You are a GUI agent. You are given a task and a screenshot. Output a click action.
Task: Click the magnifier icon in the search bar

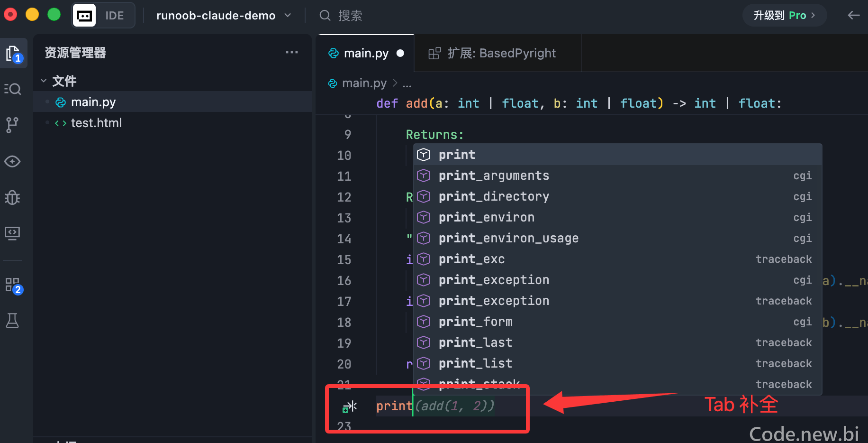point(325,16)
